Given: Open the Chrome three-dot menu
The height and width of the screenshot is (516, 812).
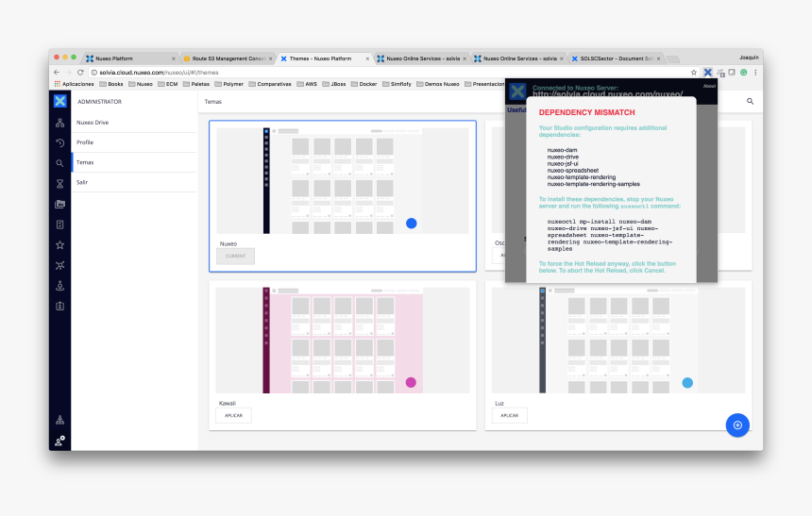Looking at the screenshot, I should (x=755, y=73).
